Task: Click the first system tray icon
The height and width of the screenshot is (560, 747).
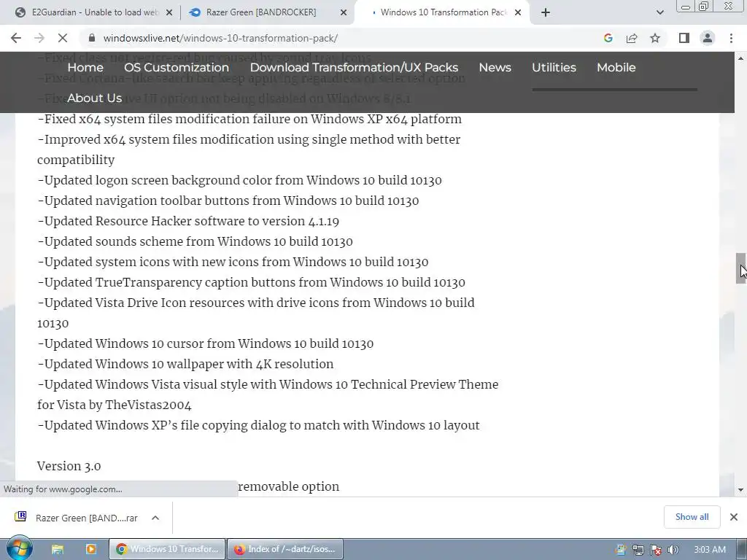Action: tap(620, 550)
